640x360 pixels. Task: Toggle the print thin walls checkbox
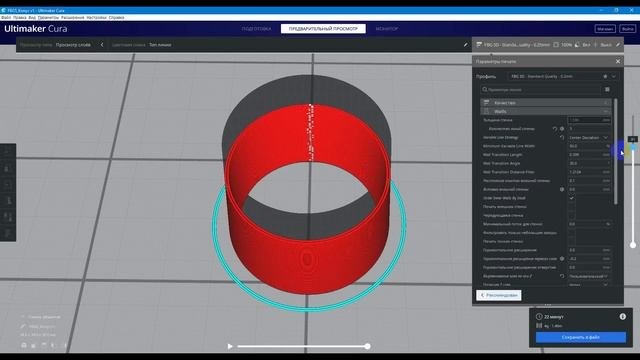coord(571,241)
